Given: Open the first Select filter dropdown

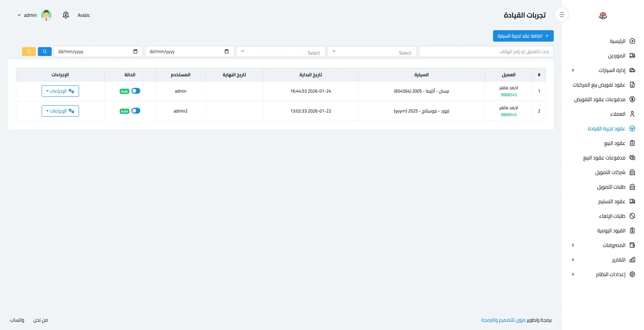Looking at the screenshot, I should [372, 52].
